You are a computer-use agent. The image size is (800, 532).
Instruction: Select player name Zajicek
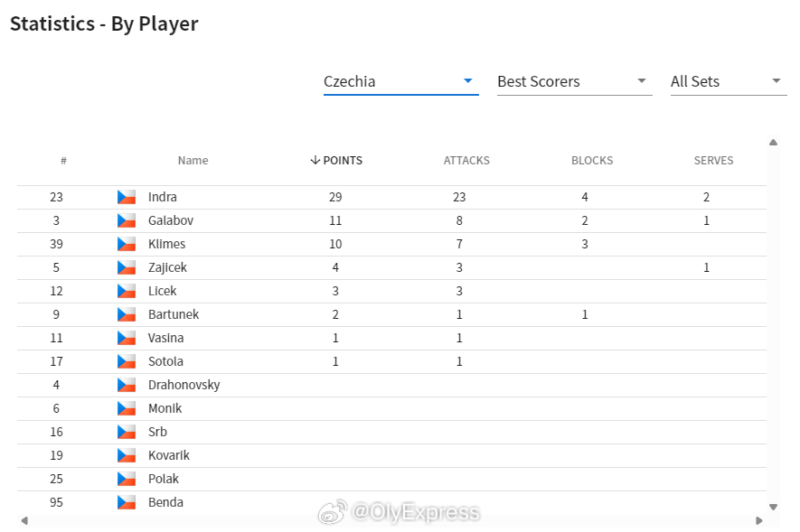click(x=167, y=267)
